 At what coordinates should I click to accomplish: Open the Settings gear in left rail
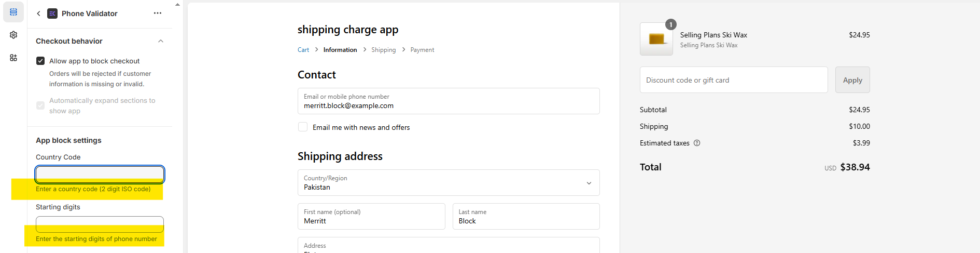point(13,35)
